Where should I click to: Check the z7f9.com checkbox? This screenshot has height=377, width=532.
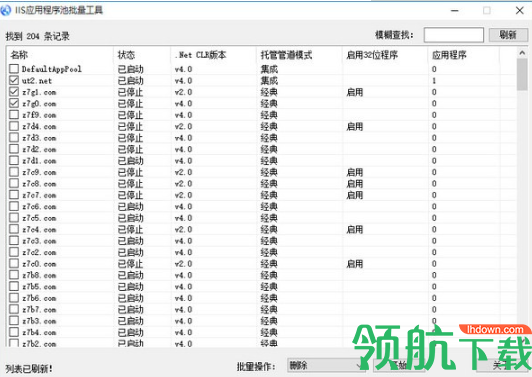point(14,115)
